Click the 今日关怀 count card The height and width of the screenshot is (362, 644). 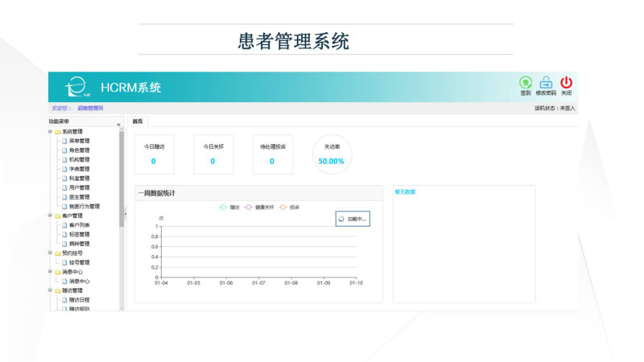coord(213,154)
